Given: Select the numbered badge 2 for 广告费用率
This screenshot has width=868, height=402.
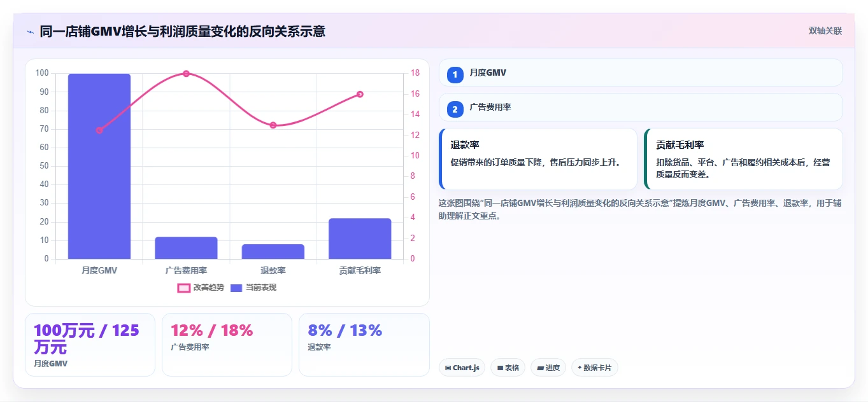Looking at the screenshot, I should tap(455, 110).
